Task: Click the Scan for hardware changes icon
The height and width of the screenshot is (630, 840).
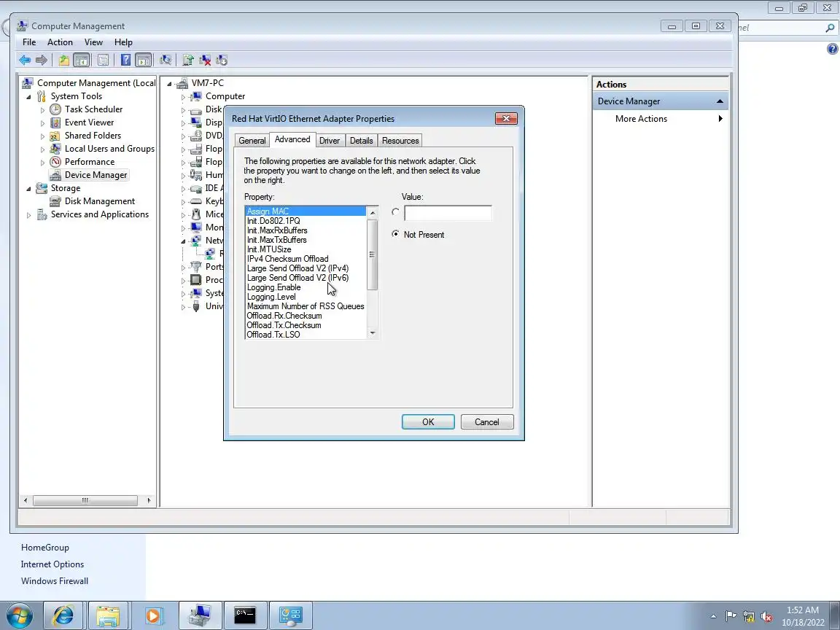Action: tap(166, 60)
